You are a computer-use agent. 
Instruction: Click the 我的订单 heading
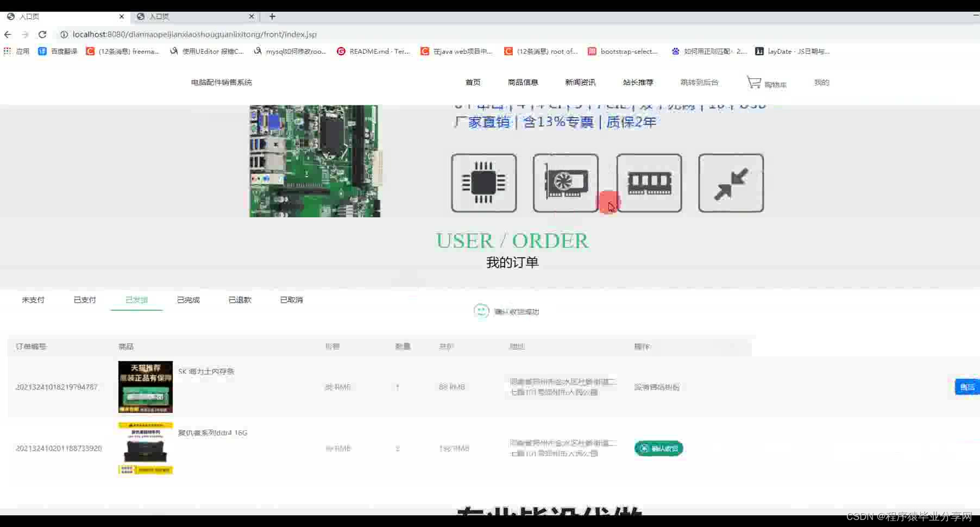[512, 262]
